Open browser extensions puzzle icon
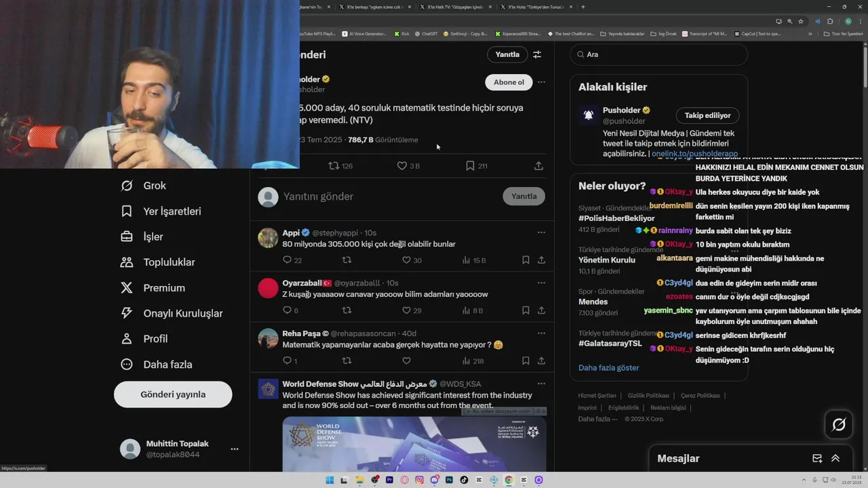The image size is (868, 488). click(x=830, y=21)
